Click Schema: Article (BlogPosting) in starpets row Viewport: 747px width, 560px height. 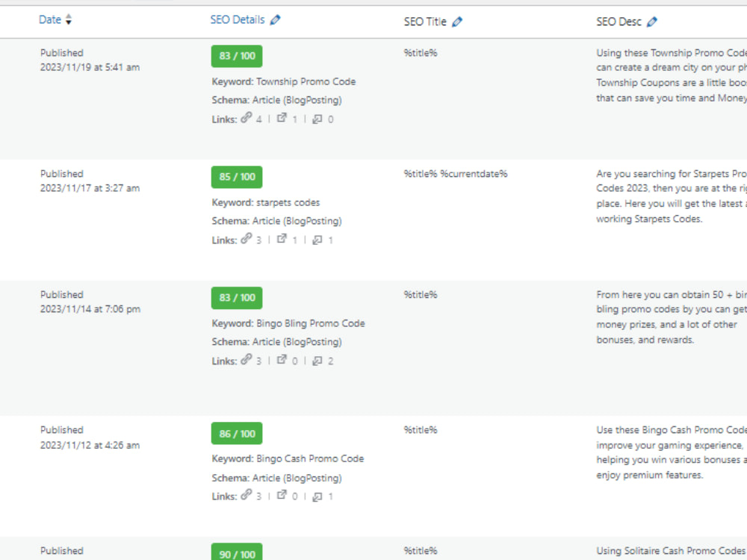(x=277, y=221)
